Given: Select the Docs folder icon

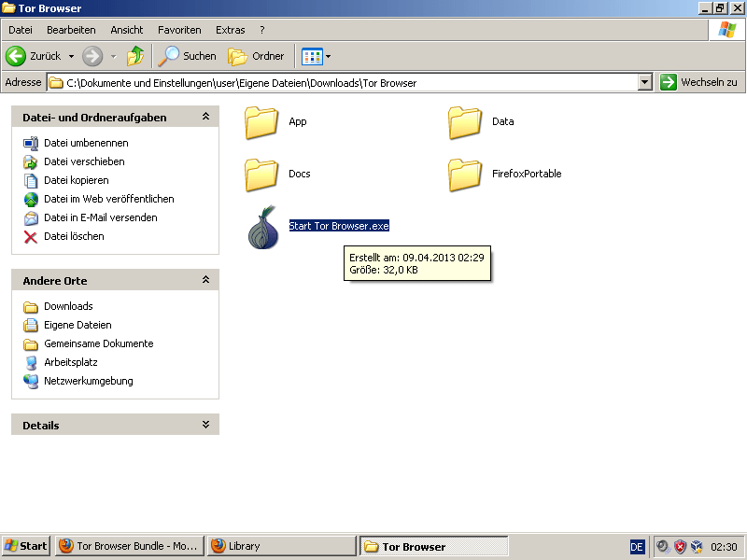Looking at the screenshot, I should click(x=261, y=175).
